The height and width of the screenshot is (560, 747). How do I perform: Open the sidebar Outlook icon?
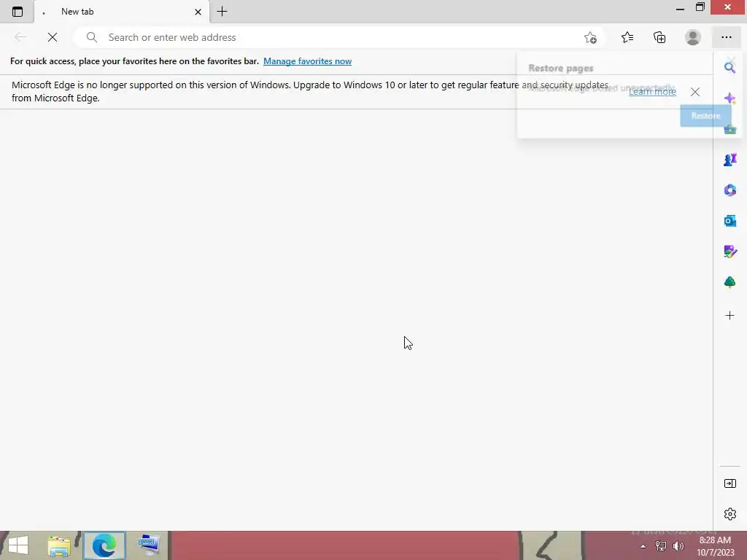pyautogui.click(x=729, y=220)
